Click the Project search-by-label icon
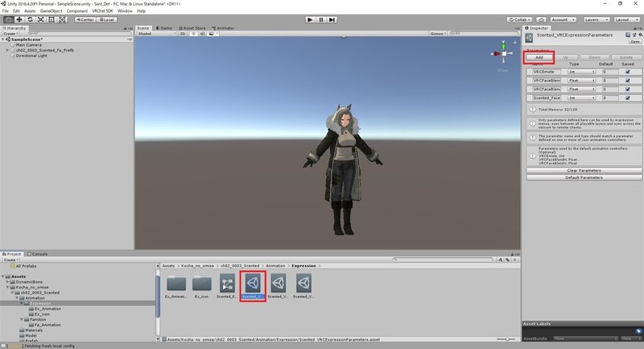This screenshot has height=349, width=644. [508, 260]
